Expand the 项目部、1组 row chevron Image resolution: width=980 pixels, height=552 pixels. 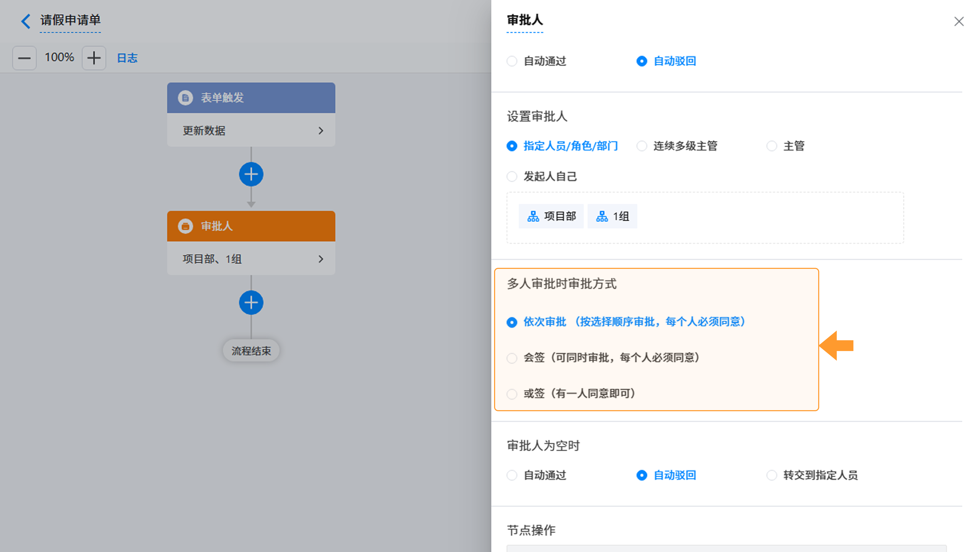coord(321,259)
